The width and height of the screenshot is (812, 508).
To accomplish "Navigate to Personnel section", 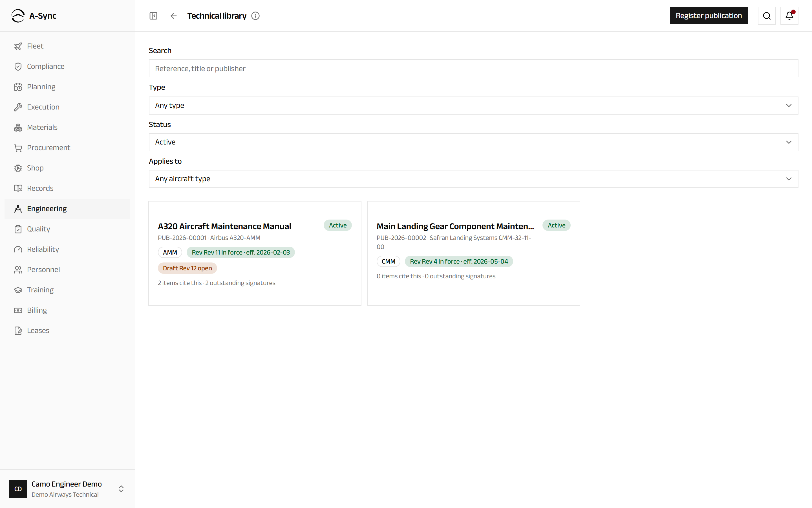I will click(x=67, y=270).
